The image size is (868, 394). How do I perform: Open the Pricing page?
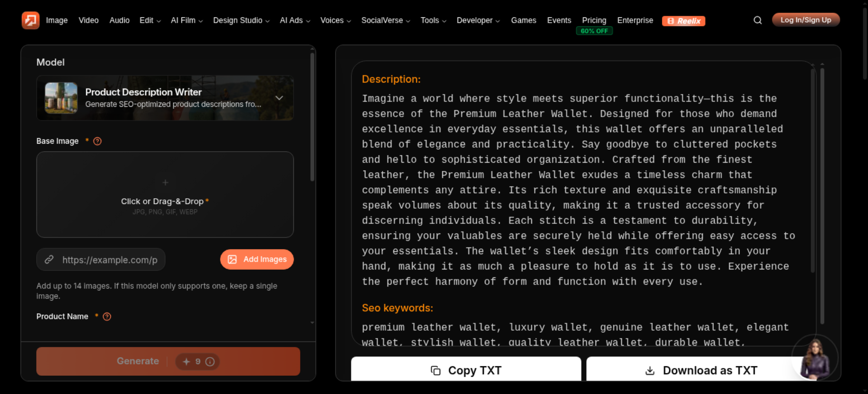point(594,20)
